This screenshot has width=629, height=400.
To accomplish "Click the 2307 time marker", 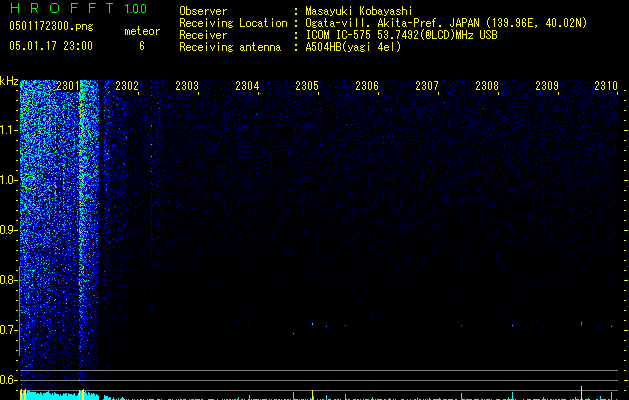I will coord(427,86).
